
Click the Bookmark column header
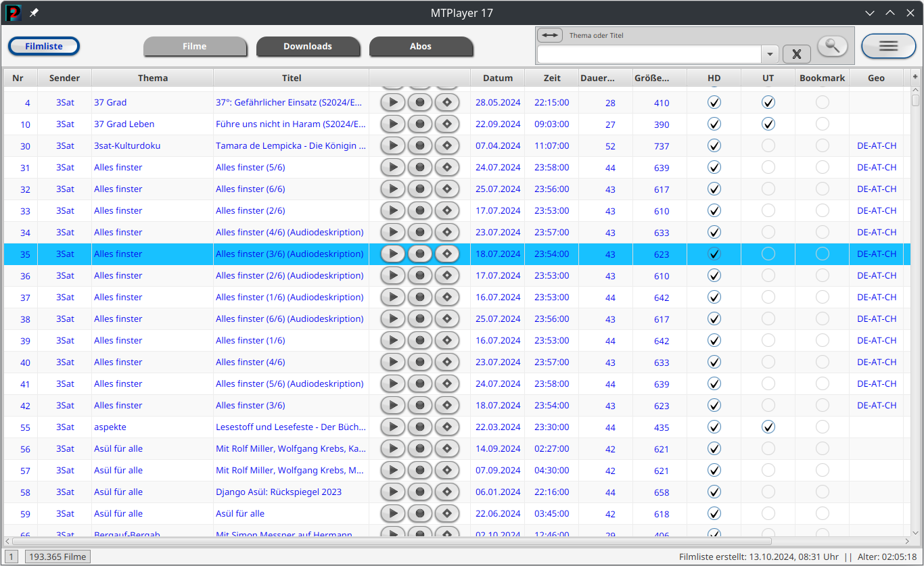823,78
